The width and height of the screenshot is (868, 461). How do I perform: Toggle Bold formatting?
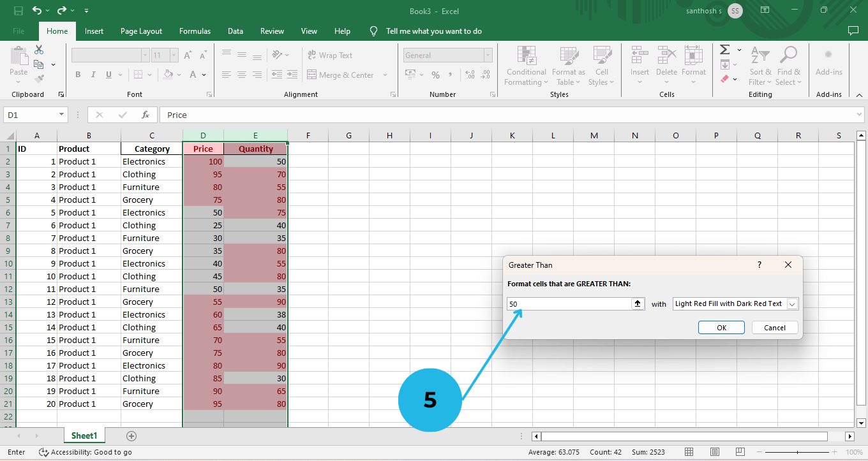(x=78, y=75)
